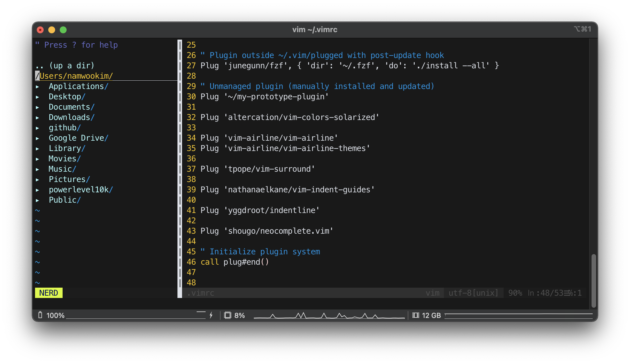Expand the Documents folder arrow

[37, 107]
